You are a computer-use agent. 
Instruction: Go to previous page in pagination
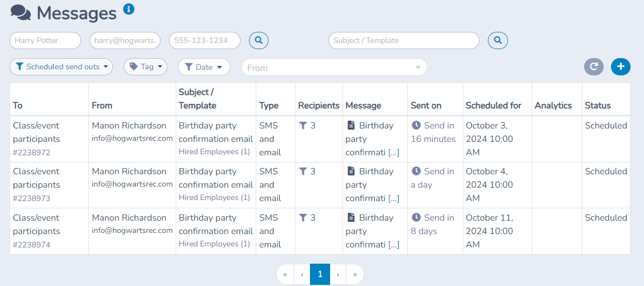pos(302,274)
